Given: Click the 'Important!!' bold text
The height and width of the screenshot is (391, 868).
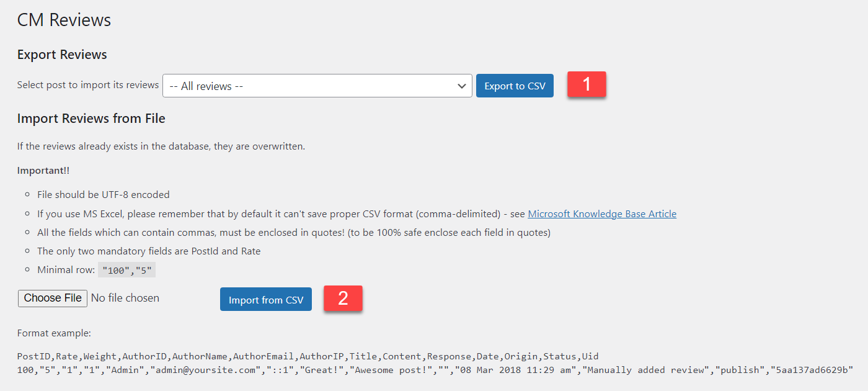Looking at the screenshot, I should pos(43,170).
